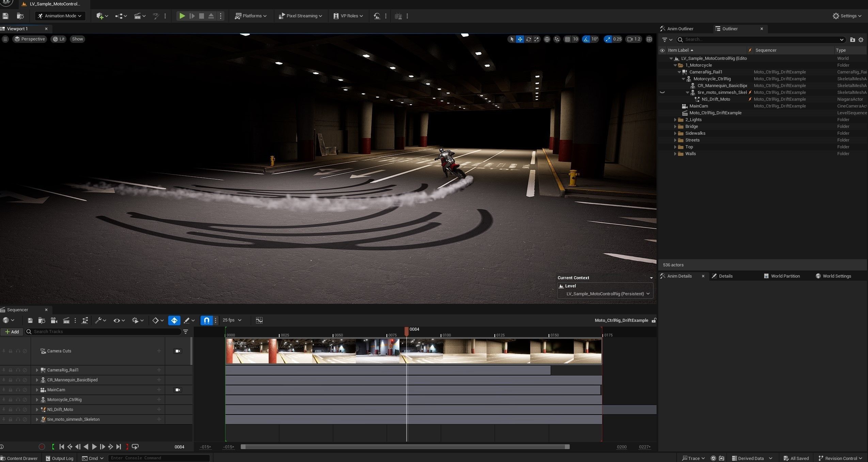Image resolution: width=868 pixels, height=462 pixels.
Task: Open the Sequencer wrench actions menu
Action: [x=100, y=320]
